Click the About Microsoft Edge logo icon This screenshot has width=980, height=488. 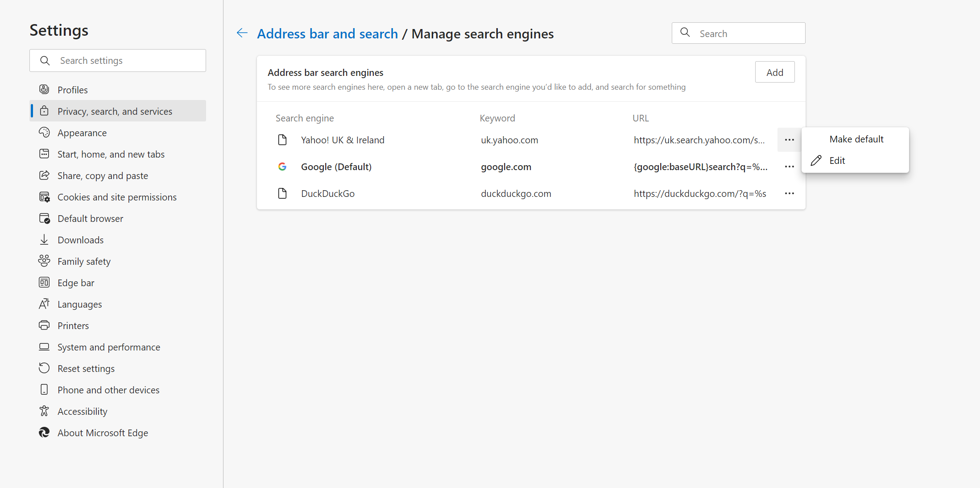tap(44, 433)
